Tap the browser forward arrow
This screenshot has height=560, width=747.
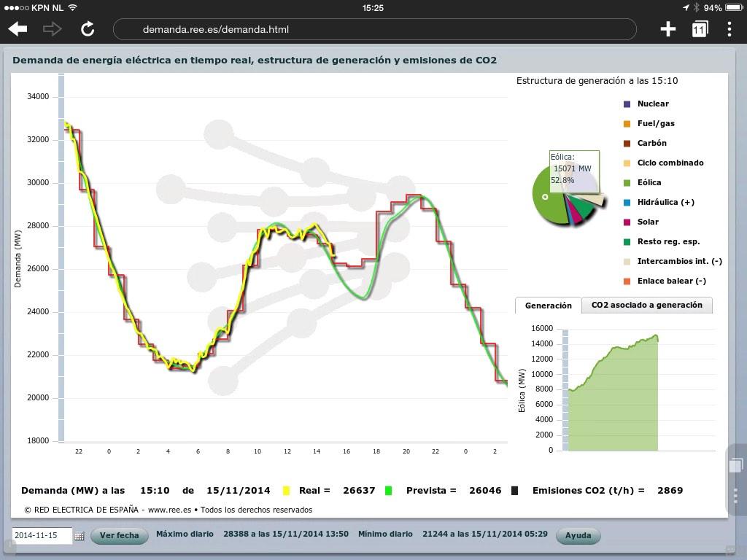pyautogui.click(x=52, y=29)
